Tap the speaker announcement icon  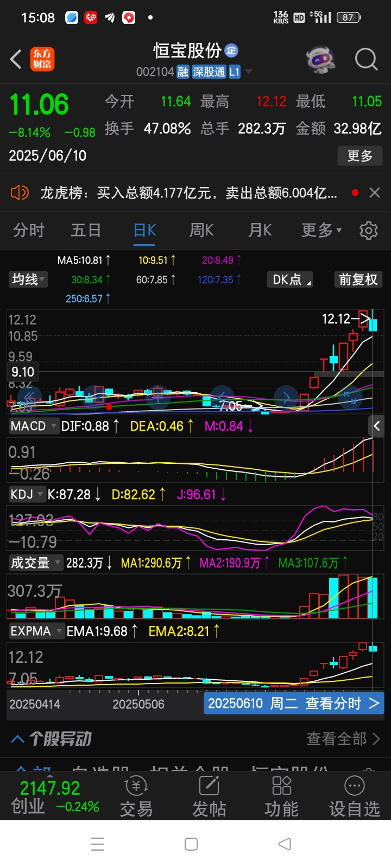point(20,193)
